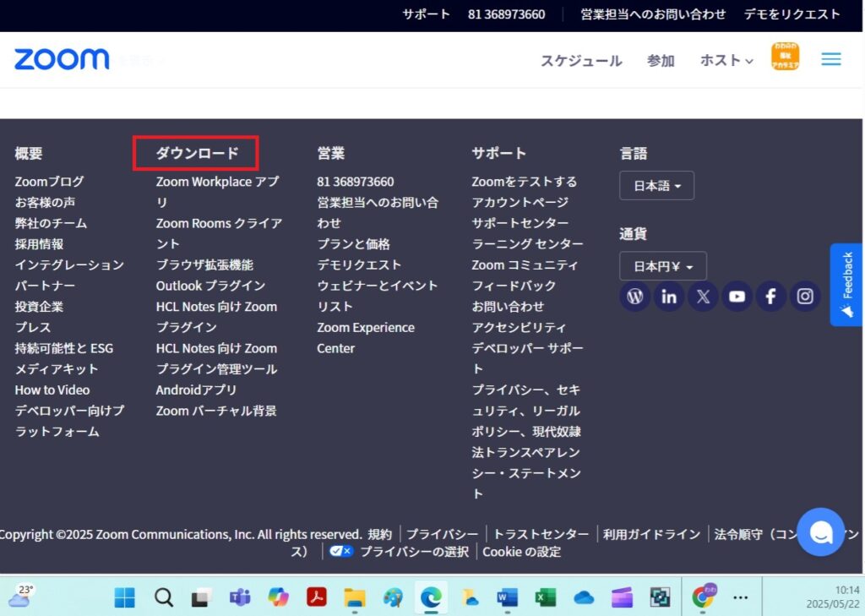Click the privacy choices checkmark icon
This screenshot has height=616, width=865.
[x=341, y=551]
